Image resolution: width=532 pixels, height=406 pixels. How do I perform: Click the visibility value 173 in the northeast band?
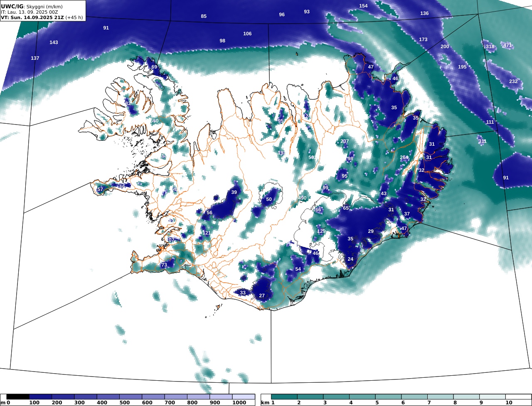(423, 39)
